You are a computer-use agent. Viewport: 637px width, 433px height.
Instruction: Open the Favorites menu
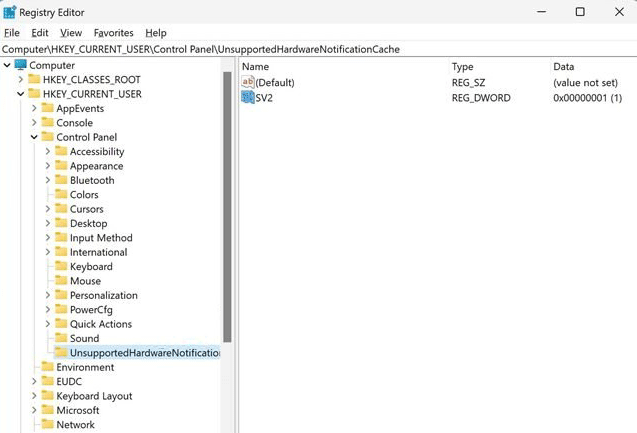(x=114, y=33)
